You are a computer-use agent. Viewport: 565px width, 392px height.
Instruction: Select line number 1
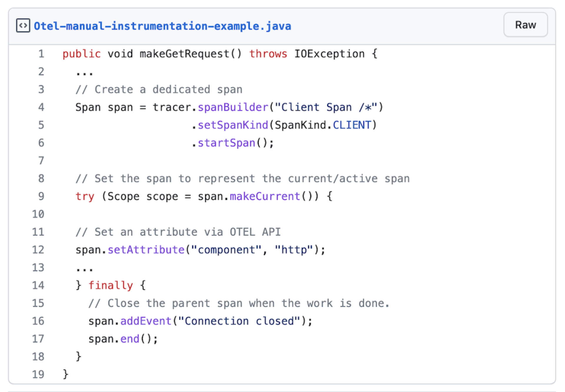(x=41, y=54)
